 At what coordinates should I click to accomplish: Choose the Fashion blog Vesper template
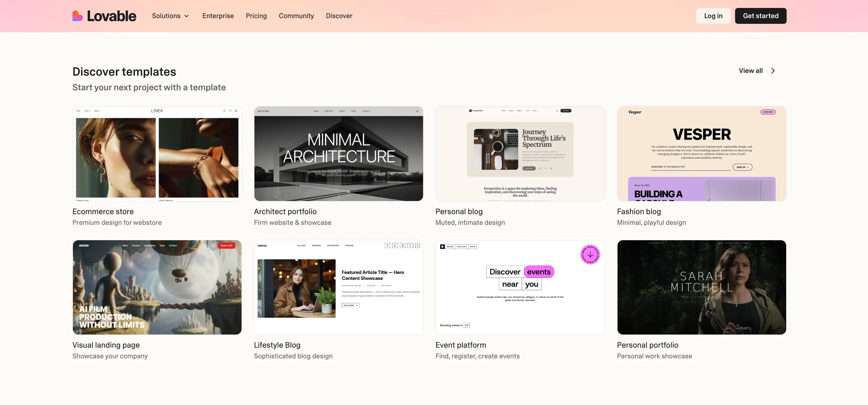pos(701,154)
